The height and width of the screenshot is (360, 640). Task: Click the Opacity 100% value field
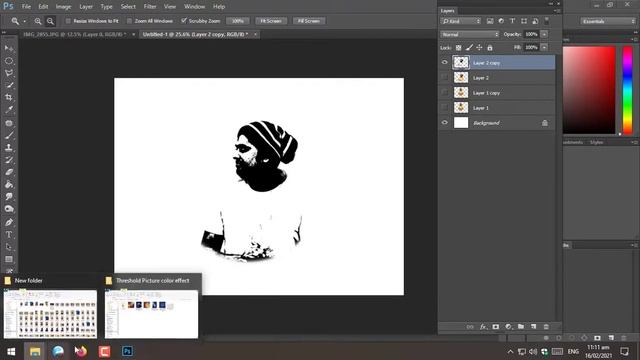(x=531, y=34)
